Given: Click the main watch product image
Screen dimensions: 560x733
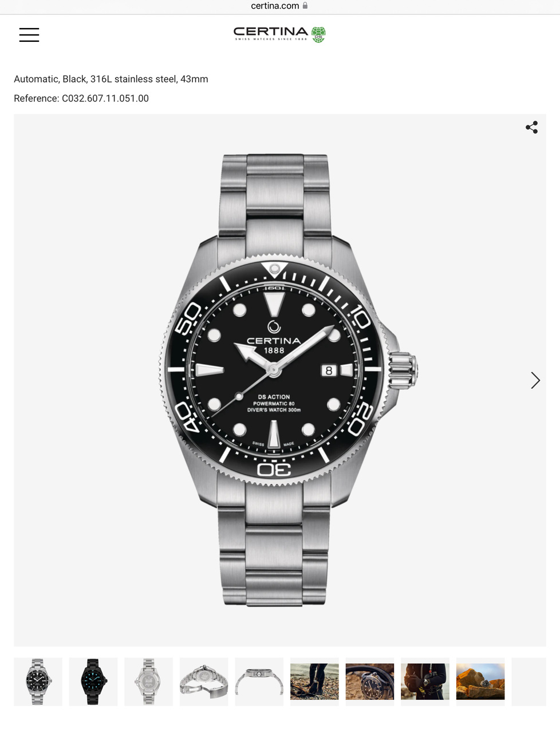Looking at the screenshot, I should (279, 380).
